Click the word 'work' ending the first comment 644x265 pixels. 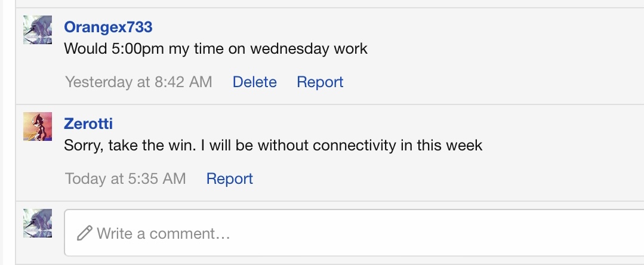[352, 49]
